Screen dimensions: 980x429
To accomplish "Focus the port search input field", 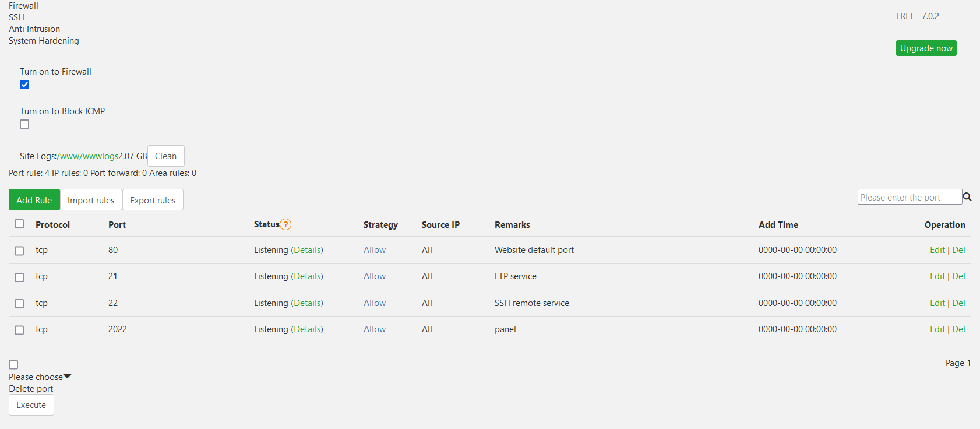I will click(x=909, y=197).
